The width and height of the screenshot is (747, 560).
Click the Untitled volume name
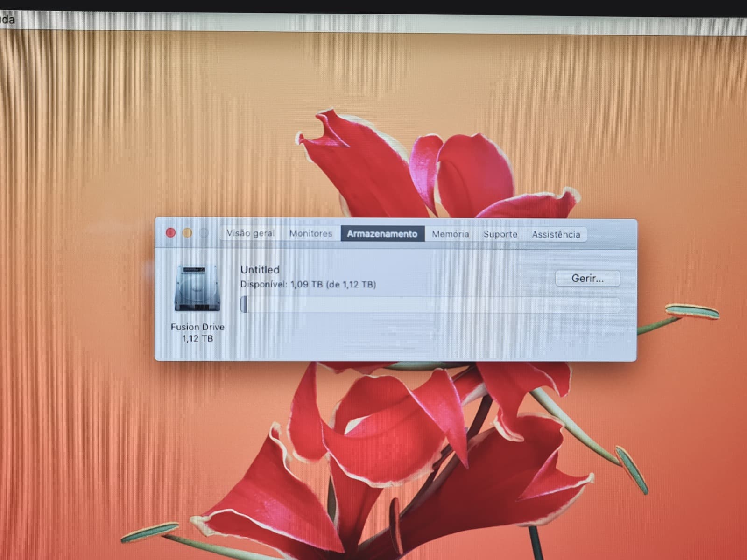[x=260, y=270]
